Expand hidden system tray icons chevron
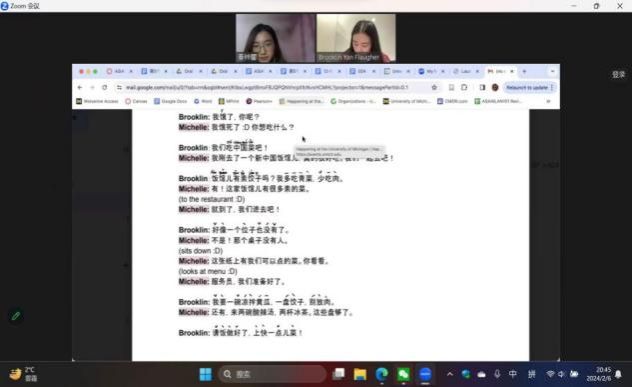The height and width of the screenshot is (387, 632). (450, 375)
